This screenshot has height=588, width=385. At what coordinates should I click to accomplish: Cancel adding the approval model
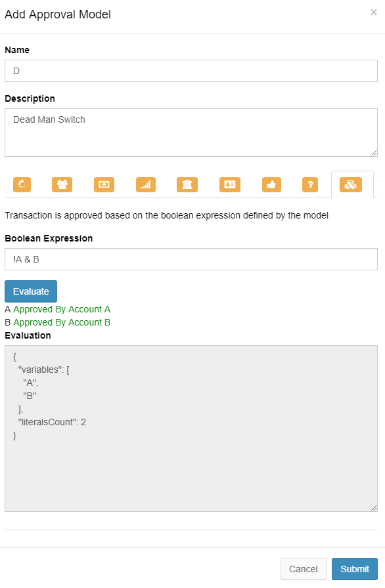[303, 569]
